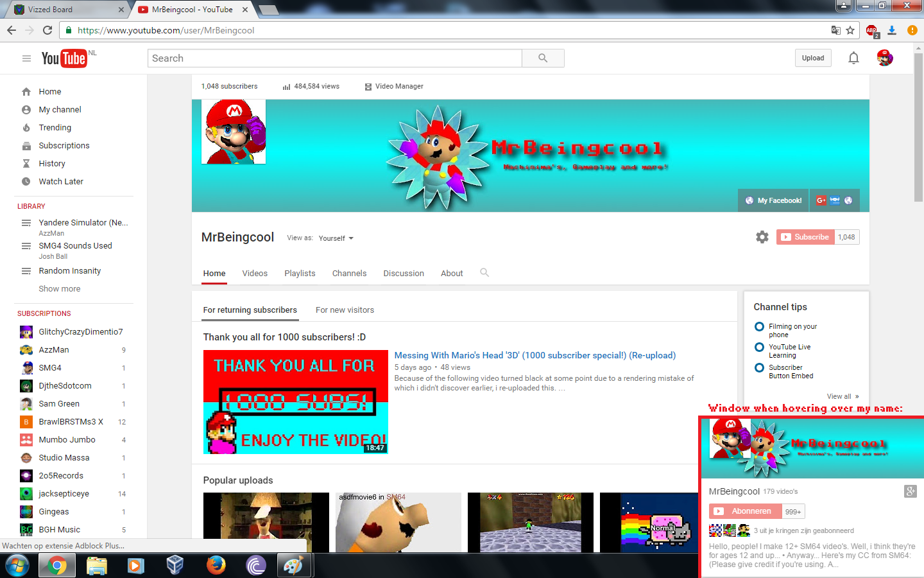The width and height of the screenshot is (924, 578).
Task: Open the View as Yourself dropdown
Action: point(336,238)
